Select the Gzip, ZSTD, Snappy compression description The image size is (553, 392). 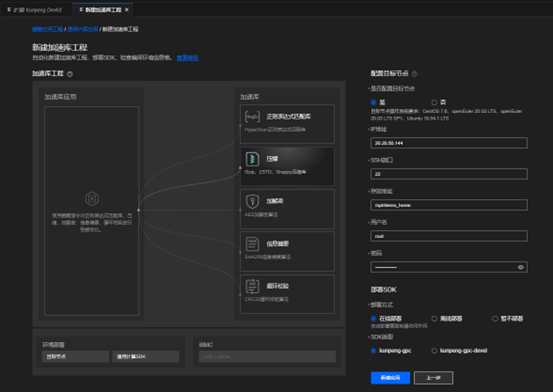coord(275,172)
